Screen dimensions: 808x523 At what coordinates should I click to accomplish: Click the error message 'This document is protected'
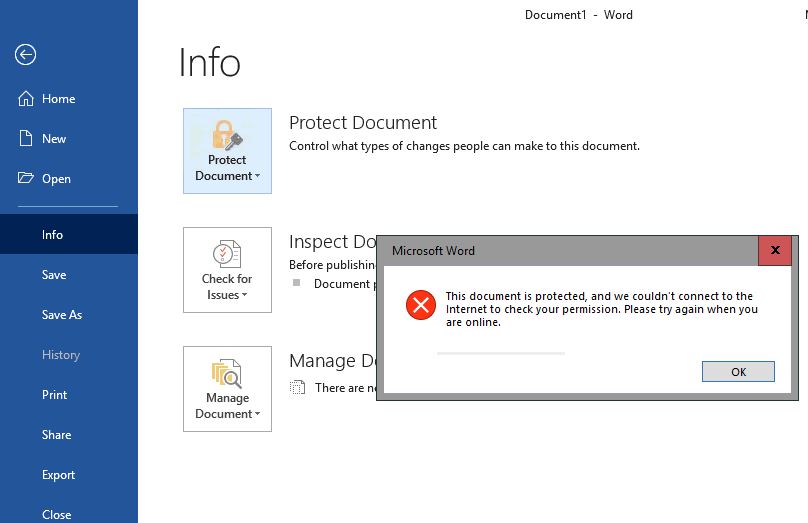point(601,309)
